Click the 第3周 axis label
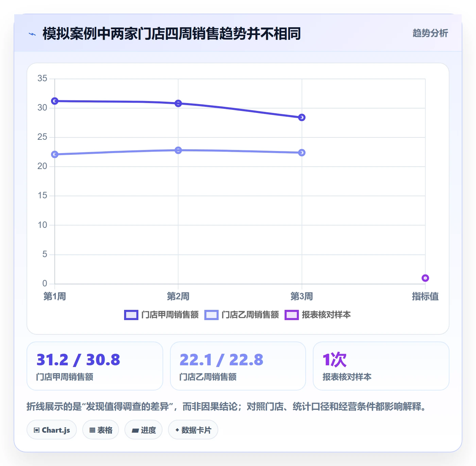Viewport: 476px width, 466px height. [x=302, y=297]
